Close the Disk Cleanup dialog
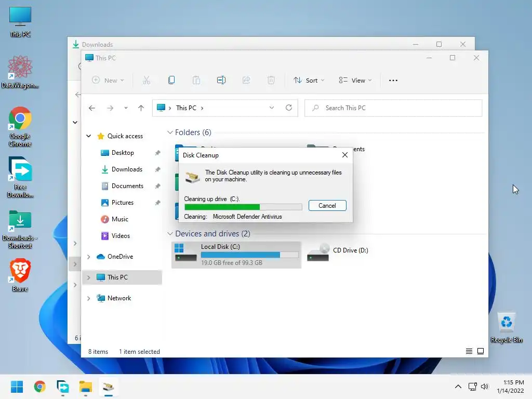 [x=345, y=155]
